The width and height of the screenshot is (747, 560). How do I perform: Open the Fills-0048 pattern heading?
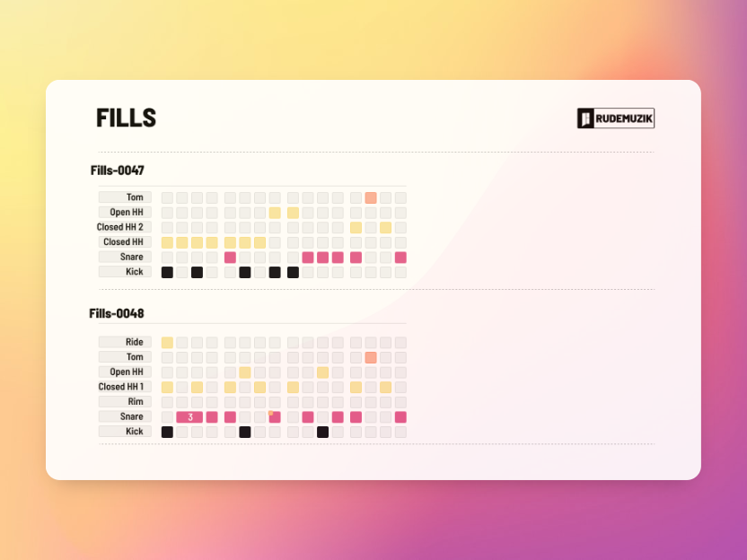[x=117, y=314]
